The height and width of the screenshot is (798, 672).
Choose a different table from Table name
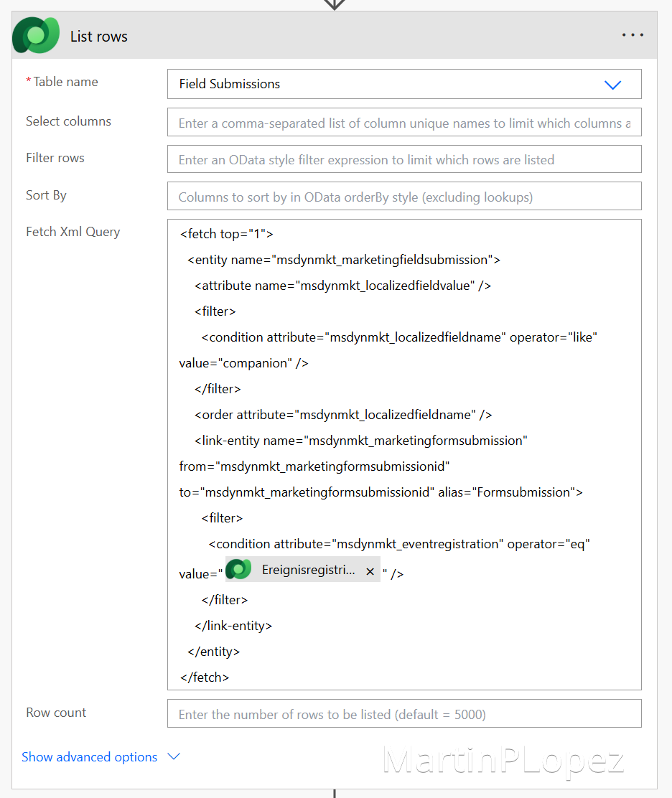click(613, 84)
